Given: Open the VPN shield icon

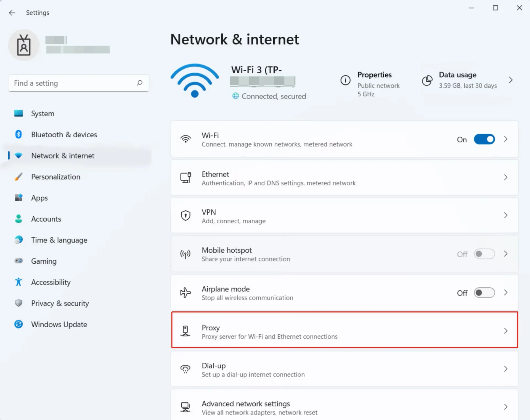Looking at the screenshot, I should [185, 215].
